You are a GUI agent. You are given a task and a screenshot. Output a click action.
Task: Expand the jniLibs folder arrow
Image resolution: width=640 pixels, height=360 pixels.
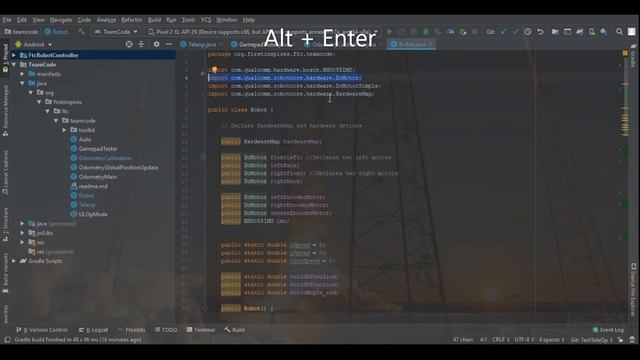click(22, 233)
